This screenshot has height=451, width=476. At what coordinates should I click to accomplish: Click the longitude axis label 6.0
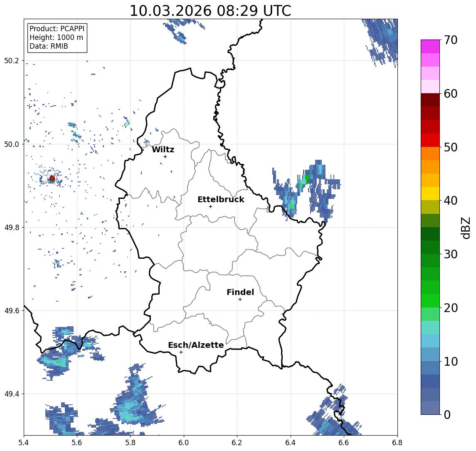(x=184, y=443)
